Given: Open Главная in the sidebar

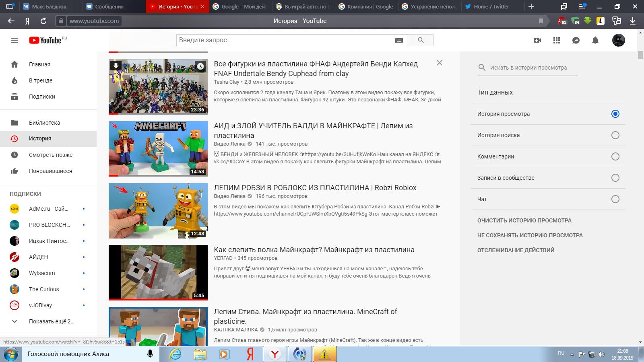Looking at the screenshot, I should click(48, 64).
